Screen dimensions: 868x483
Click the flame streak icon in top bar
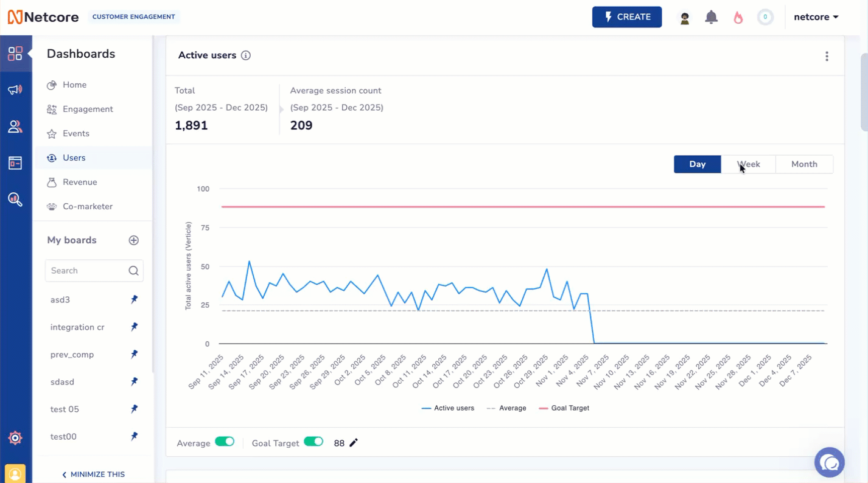tap(738, 17)
